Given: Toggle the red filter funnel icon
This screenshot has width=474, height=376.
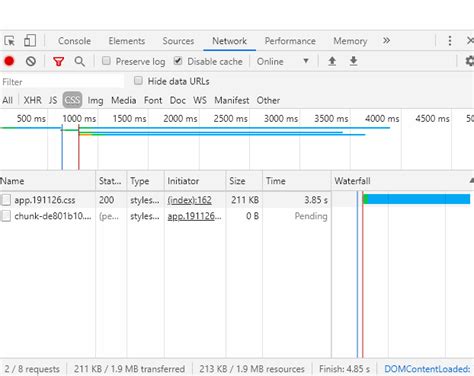Looking at the screenshot, I should pos(58,61).
